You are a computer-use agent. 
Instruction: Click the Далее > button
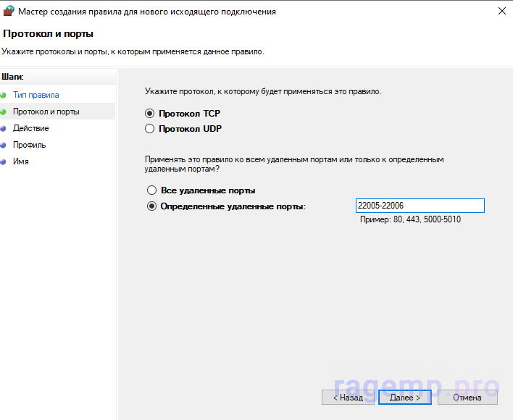pos(405,397)
